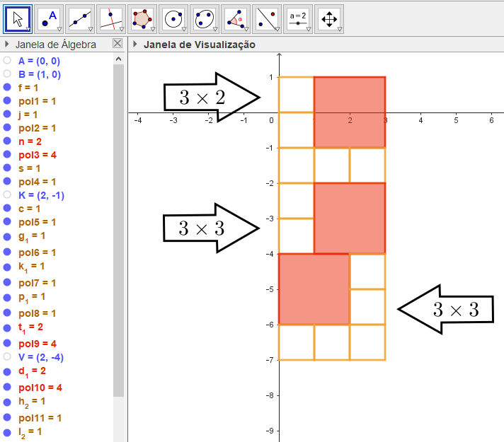The image size is (504, 442).
Task: Select the Move arrow tool
Action: click(18, 18)
